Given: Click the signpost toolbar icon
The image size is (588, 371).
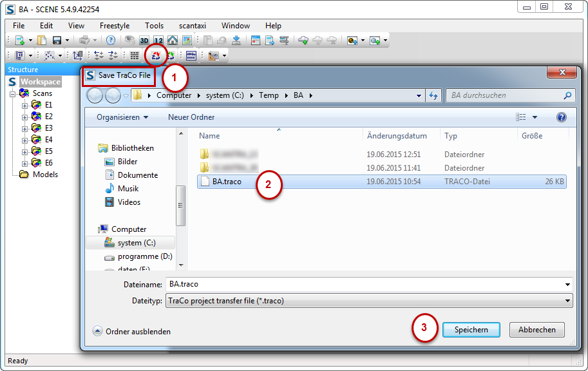Looking at the screenshot, I should [284, 40].
